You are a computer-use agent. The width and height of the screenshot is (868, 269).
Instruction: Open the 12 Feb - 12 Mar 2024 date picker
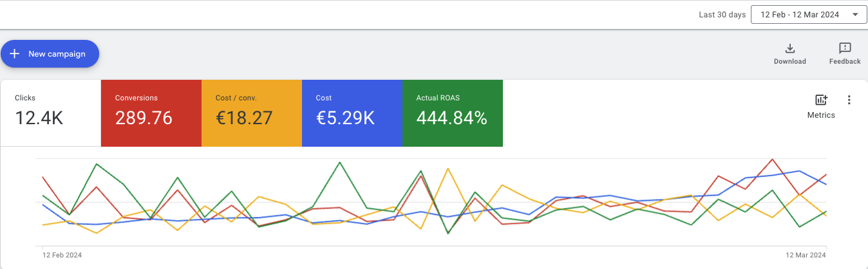pyautogui.click(x=800, y=14)
